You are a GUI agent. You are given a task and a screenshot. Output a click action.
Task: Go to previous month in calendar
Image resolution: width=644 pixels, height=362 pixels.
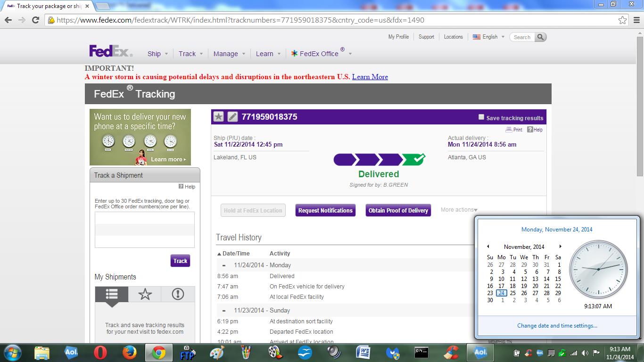pyautogui.click(x=488, y=247)
